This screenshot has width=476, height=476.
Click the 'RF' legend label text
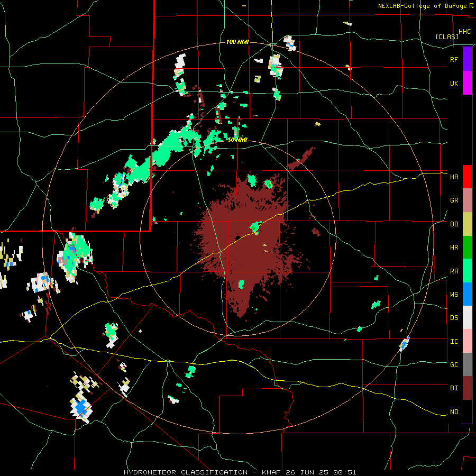[454, 59]
